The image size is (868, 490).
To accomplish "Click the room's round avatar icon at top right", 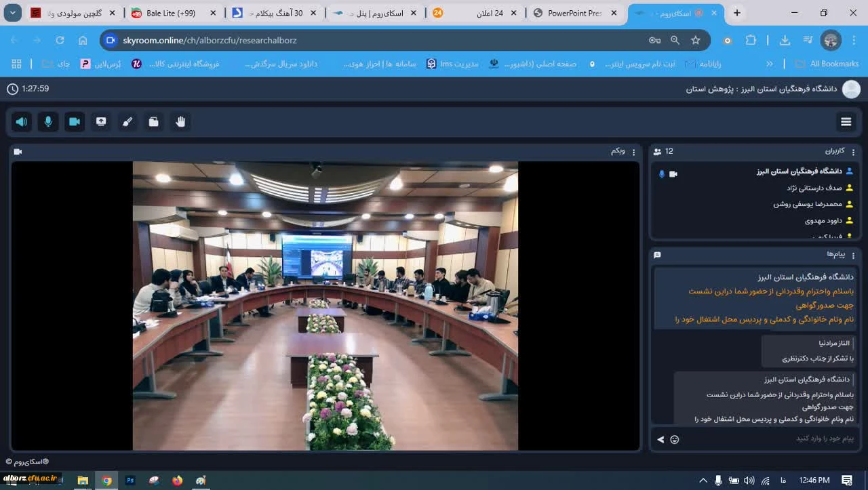I will point(851,89).
